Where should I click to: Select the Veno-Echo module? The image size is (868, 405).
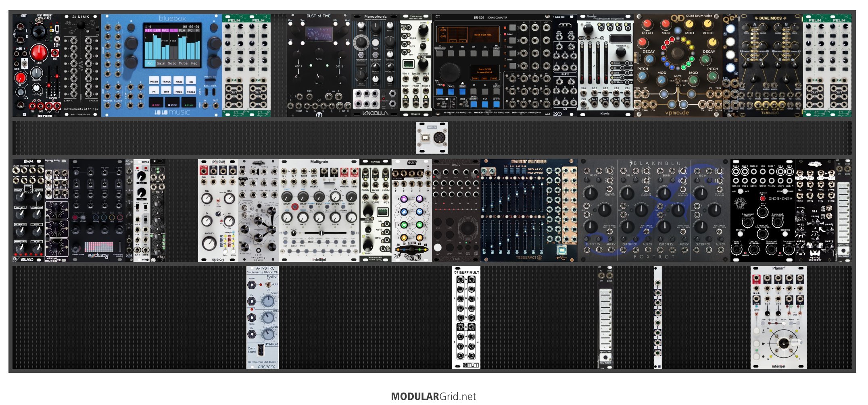pyautogui.click(x=762, y=210)
